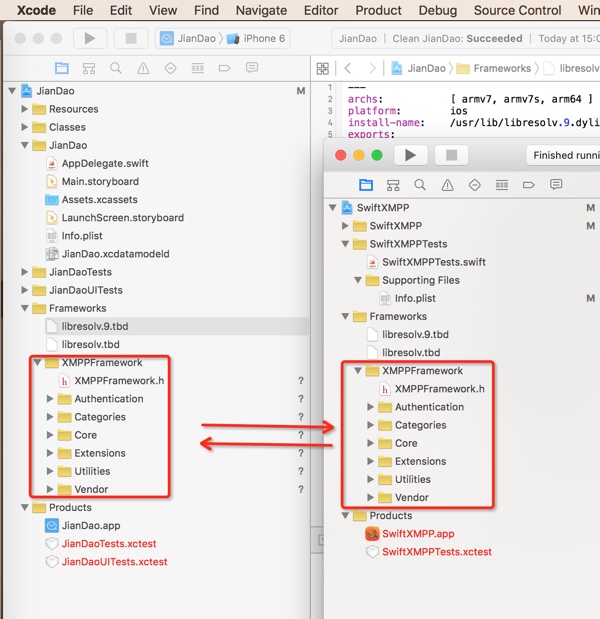
Task: Open File menu
Action: (x=82, y=10)
